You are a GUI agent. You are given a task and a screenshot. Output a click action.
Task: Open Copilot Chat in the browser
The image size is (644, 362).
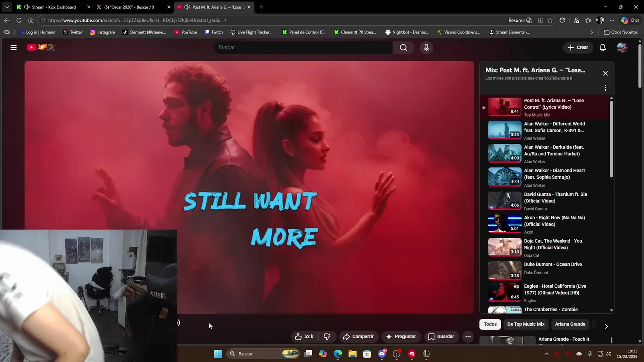(630, 20)
